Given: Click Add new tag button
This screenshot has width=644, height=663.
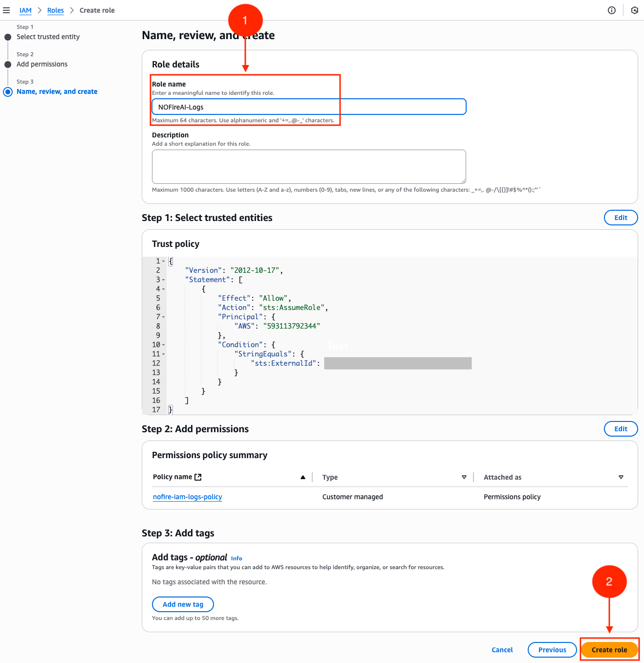Looking at the screenshot, I should (x=183, y=604).
